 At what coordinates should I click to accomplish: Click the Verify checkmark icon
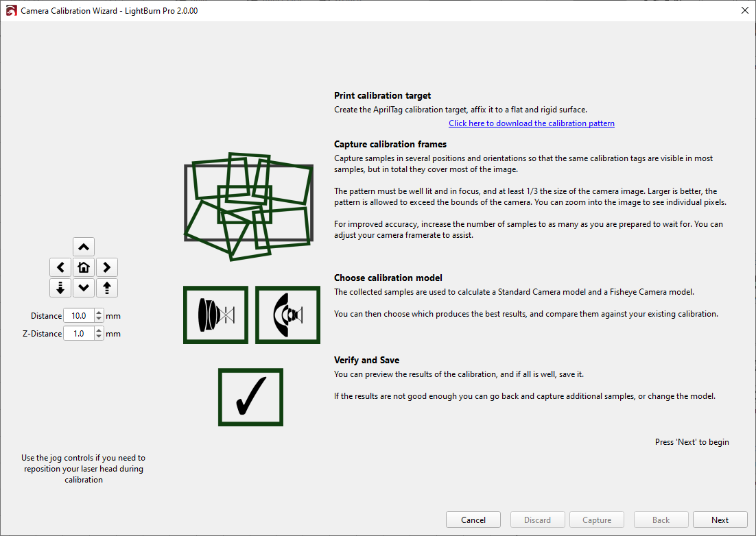(x=250, y=397)
